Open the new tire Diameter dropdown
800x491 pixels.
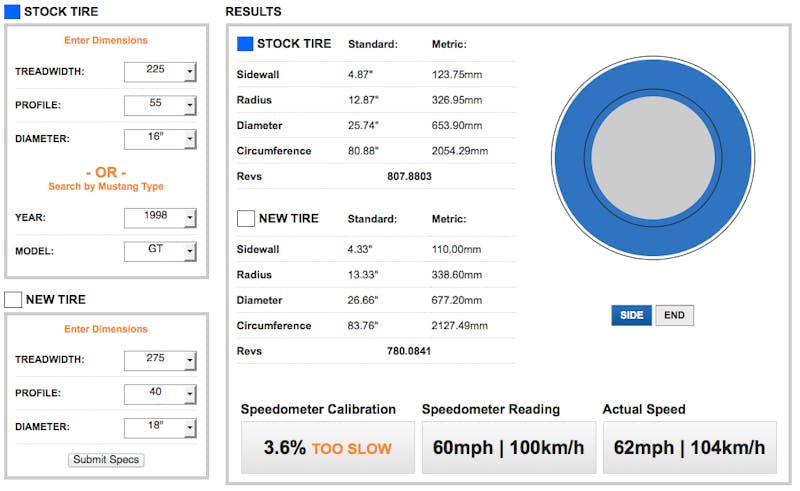(x=160, y=427)
